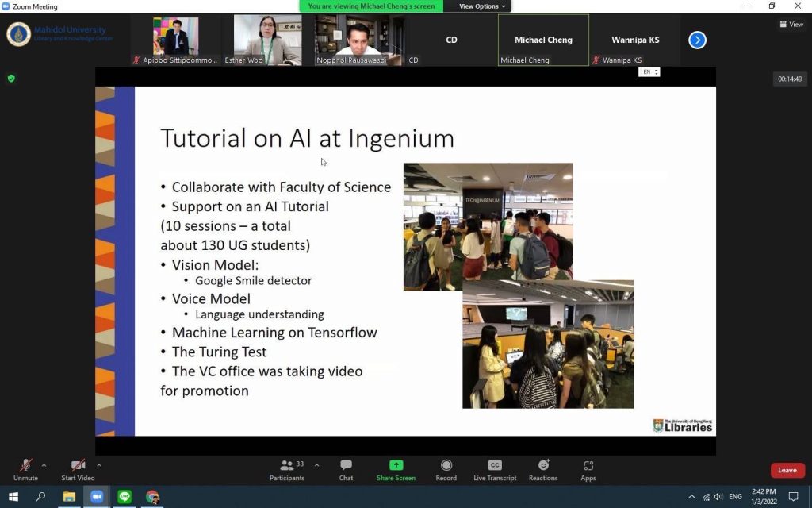Click the green Share Screen icon

tap(396, 466)
